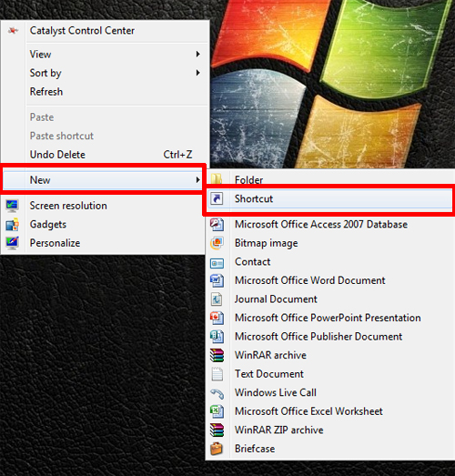Click the Shortcut arrow icon
Viewport: 455px width, 476px height.
click(x=217, y=198)
